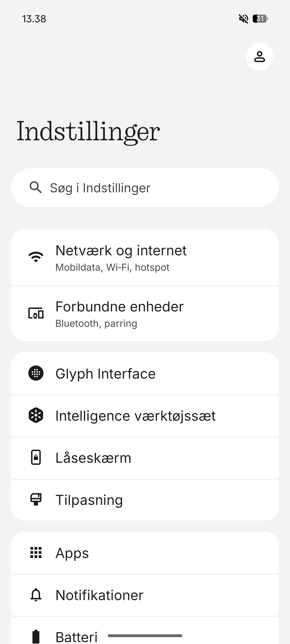
Task: Tap the lock screen phone icon
Action: 36,457
